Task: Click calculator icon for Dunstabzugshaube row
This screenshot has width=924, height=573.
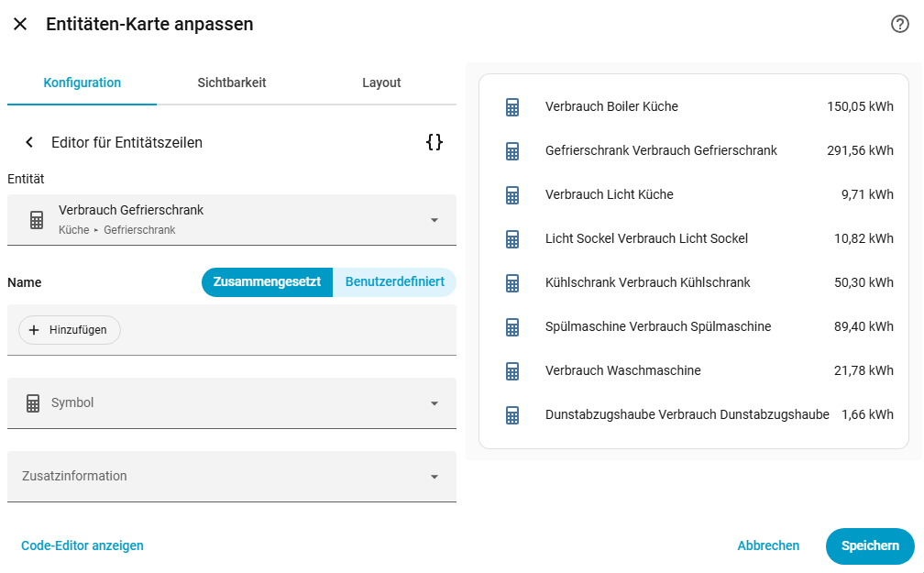Action: [x=512, y=415]
